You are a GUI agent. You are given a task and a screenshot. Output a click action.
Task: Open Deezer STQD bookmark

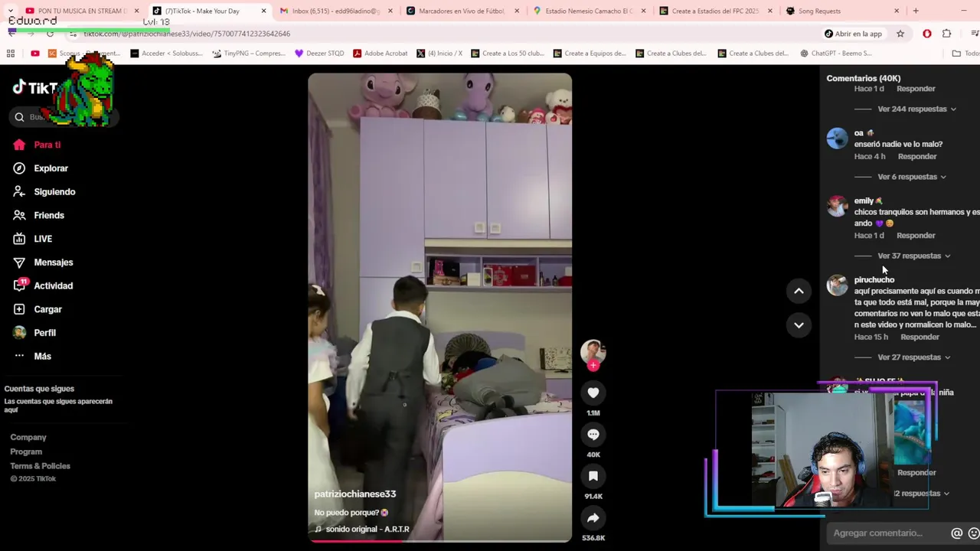(319, 54)
